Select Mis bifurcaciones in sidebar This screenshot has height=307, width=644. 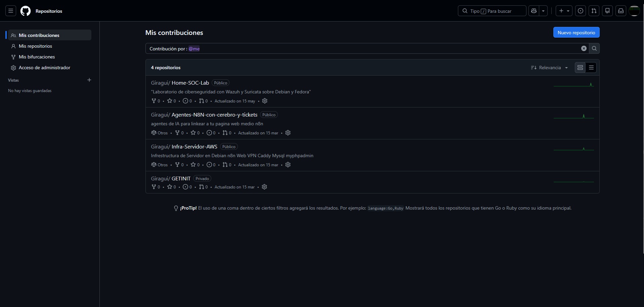tap(49, 57)
